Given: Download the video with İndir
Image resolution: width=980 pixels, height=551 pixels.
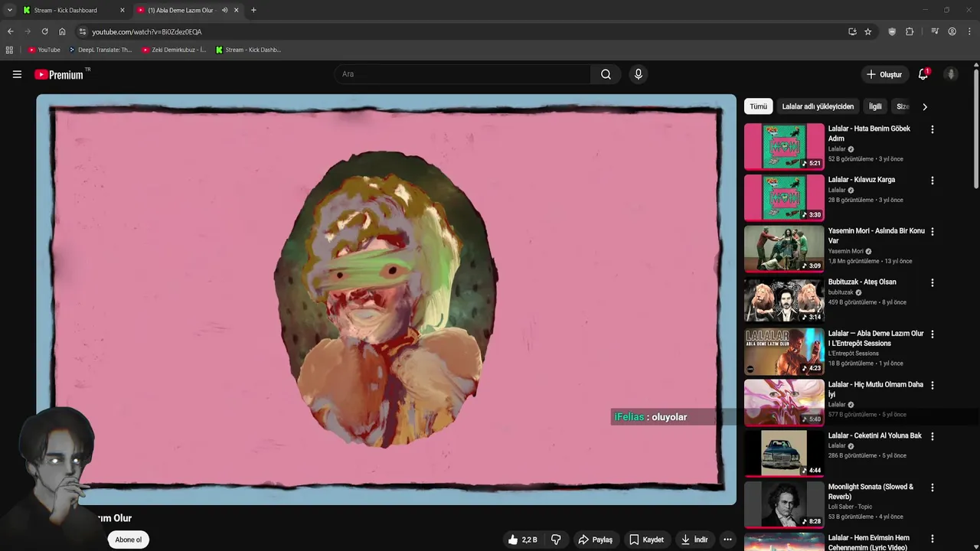Looking at the screenshot, I should click(694, 540).
